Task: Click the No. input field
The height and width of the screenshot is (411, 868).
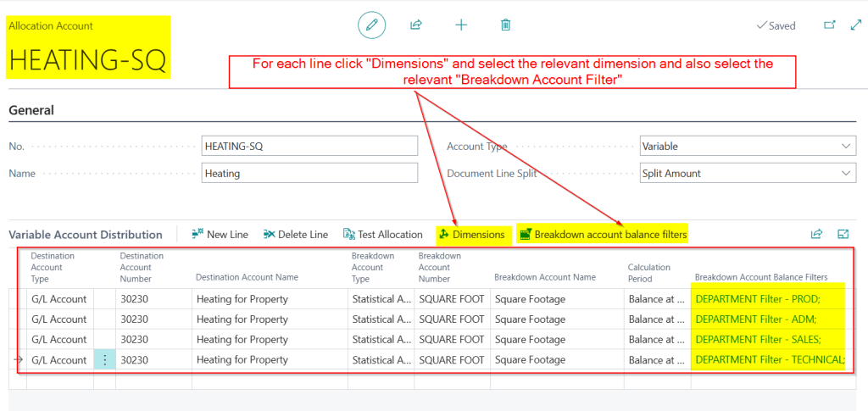Action: coord(309,146)
